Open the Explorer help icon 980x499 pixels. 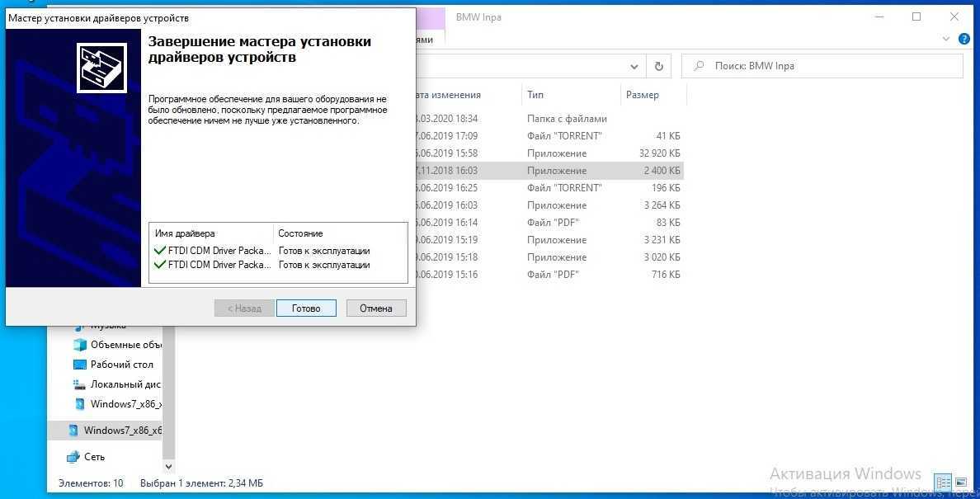click(x=963, y=39)
